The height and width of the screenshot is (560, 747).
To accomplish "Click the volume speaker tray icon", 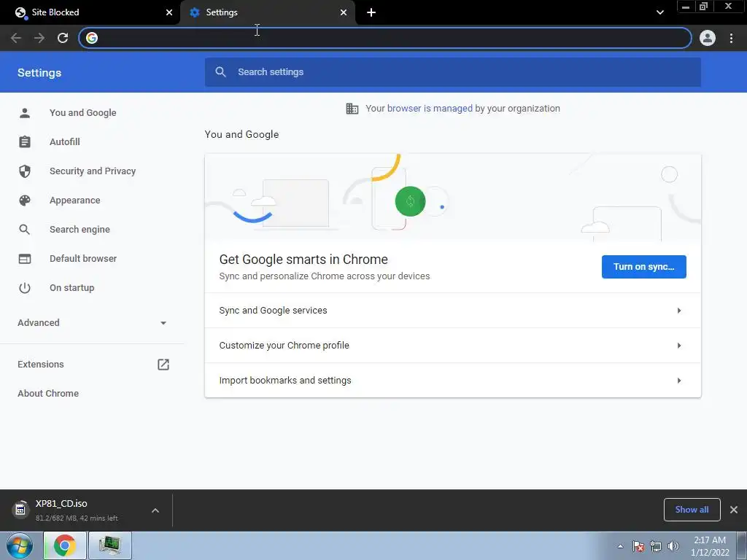I will pyautogui.click(x=673, y=546).
